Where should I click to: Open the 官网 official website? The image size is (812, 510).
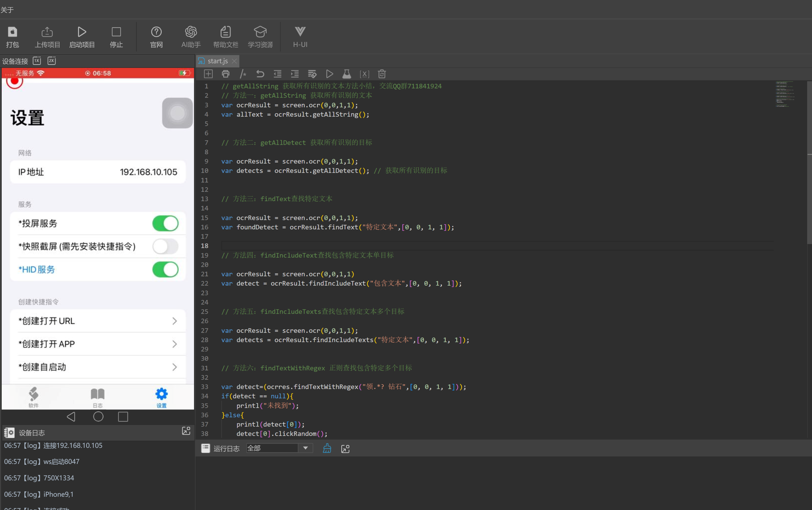coord(156,37)
